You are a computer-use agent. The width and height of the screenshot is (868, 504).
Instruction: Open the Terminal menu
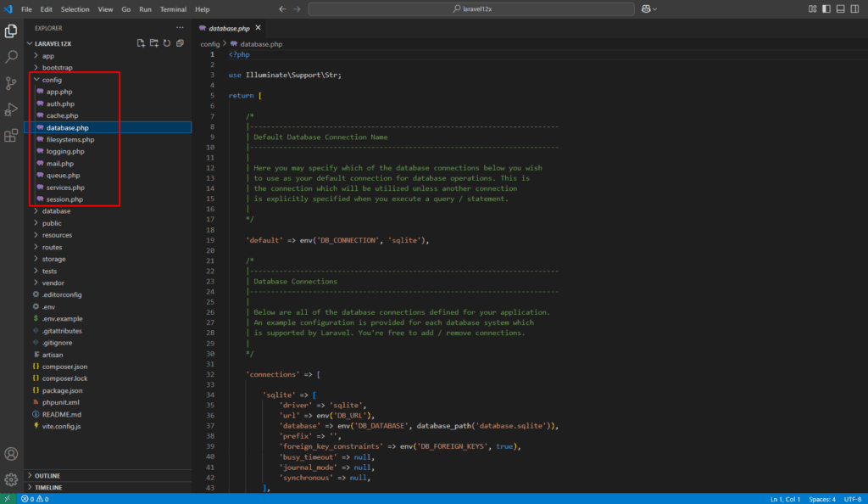pyautogui.click(x=173, y=8)
